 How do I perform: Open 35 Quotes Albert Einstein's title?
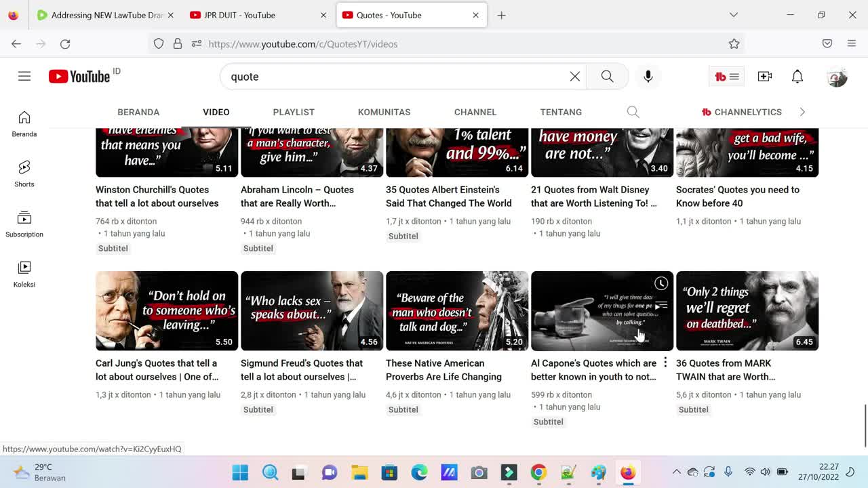pos(449,197)
